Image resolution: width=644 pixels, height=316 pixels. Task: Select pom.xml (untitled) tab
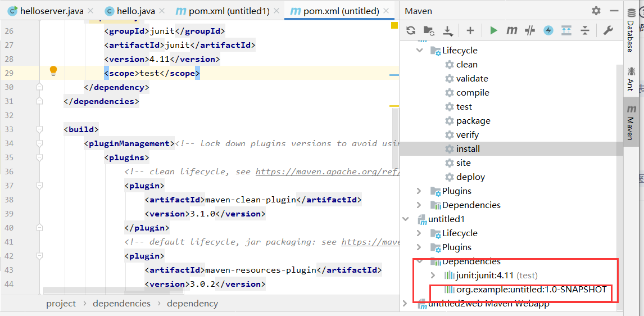point(341,11)
